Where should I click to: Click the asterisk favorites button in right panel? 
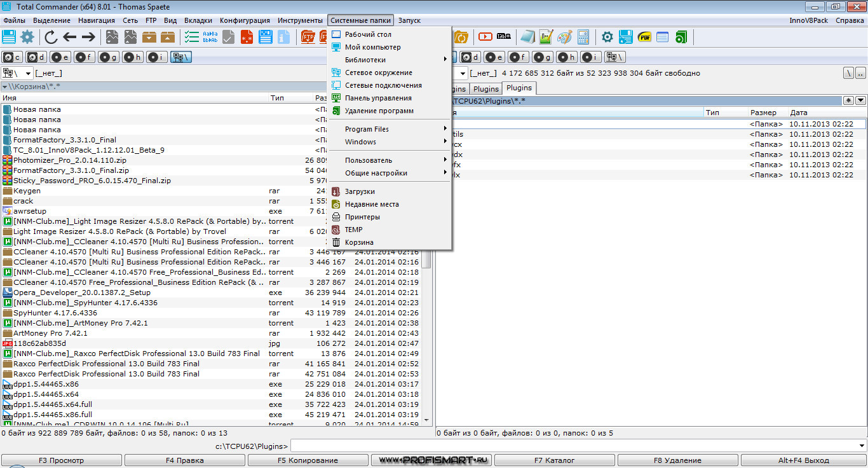click(x=848, y=100)
